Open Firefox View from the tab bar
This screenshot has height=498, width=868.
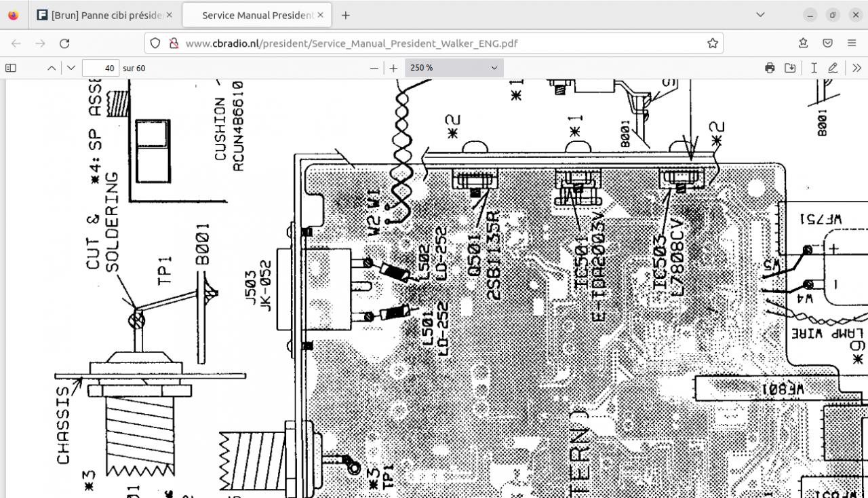14,15
